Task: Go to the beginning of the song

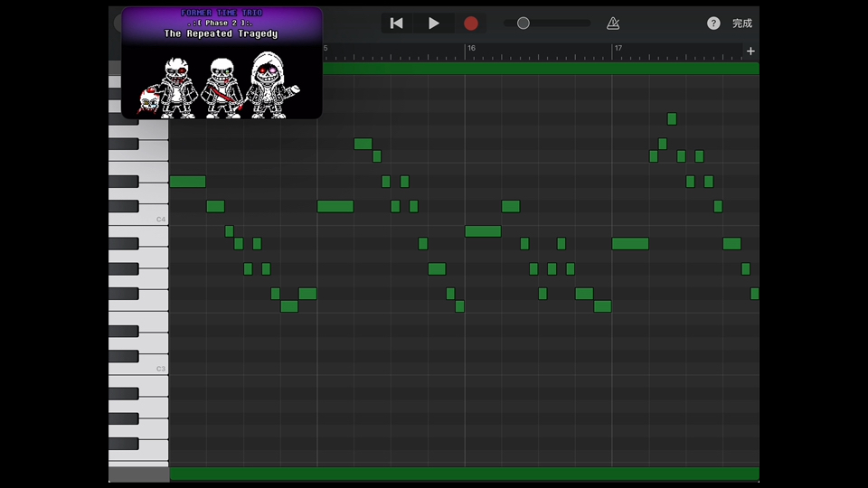Action: tap(396, 23)
